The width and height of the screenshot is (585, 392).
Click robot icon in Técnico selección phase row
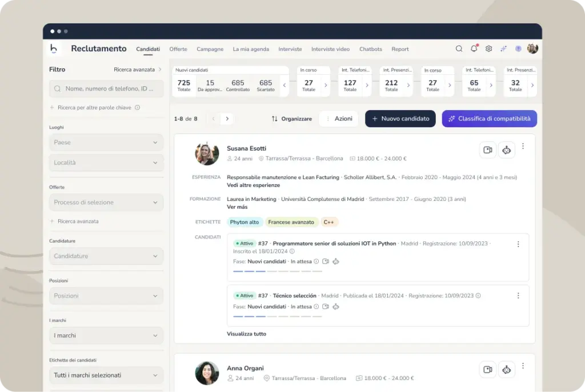tap(336, 306)
